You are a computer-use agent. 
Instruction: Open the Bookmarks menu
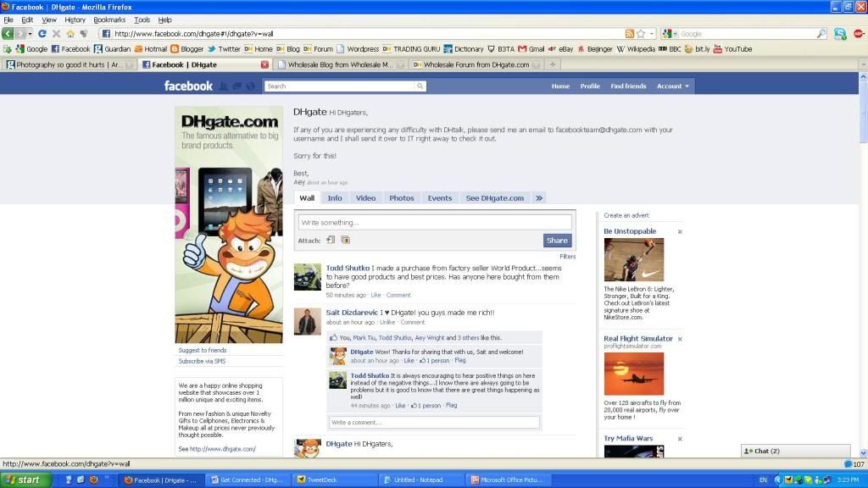click(109, 19)
